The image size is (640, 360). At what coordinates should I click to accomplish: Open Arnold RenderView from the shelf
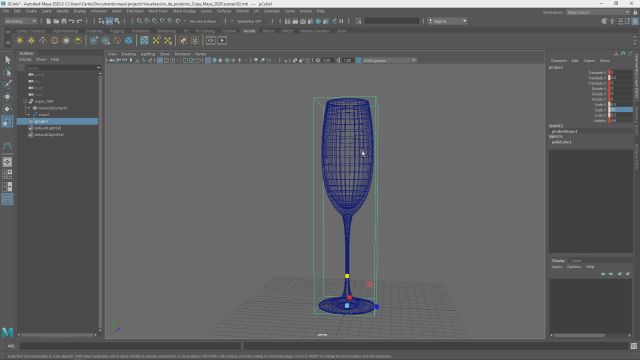click(x=211, y=40)
